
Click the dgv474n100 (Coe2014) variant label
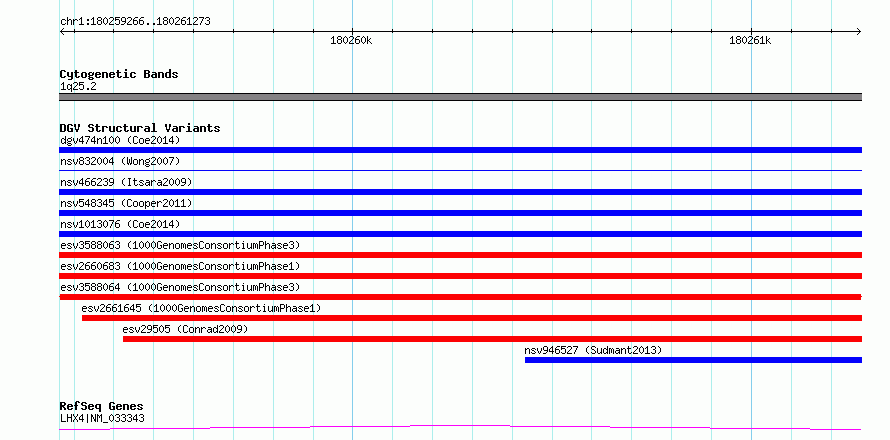click(x=120, y=140)
